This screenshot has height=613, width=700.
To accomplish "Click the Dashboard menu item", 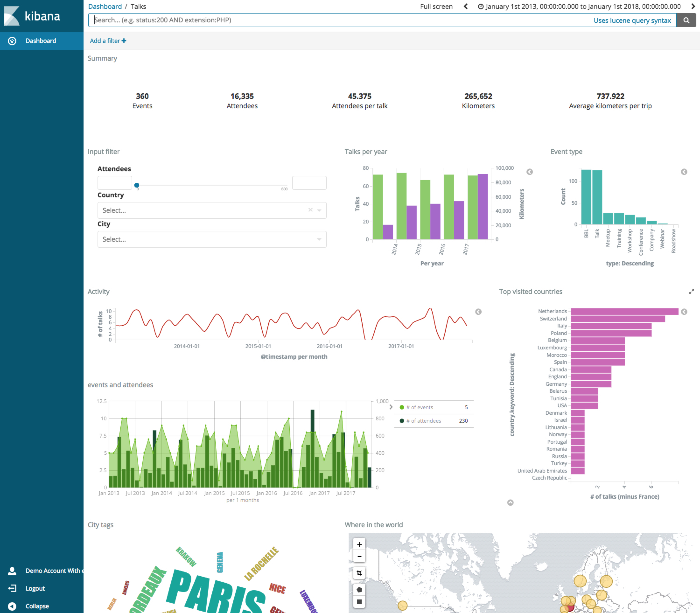I will [x=40, y=40].
